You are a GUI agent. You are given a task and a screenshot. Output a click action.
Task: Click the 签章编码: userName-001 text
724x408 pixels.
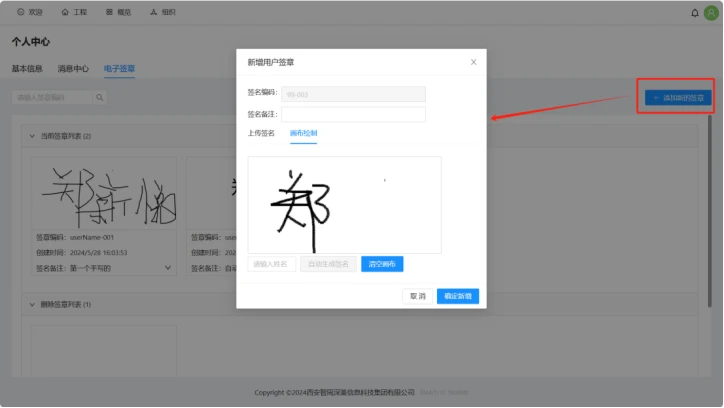coord(75,237)
